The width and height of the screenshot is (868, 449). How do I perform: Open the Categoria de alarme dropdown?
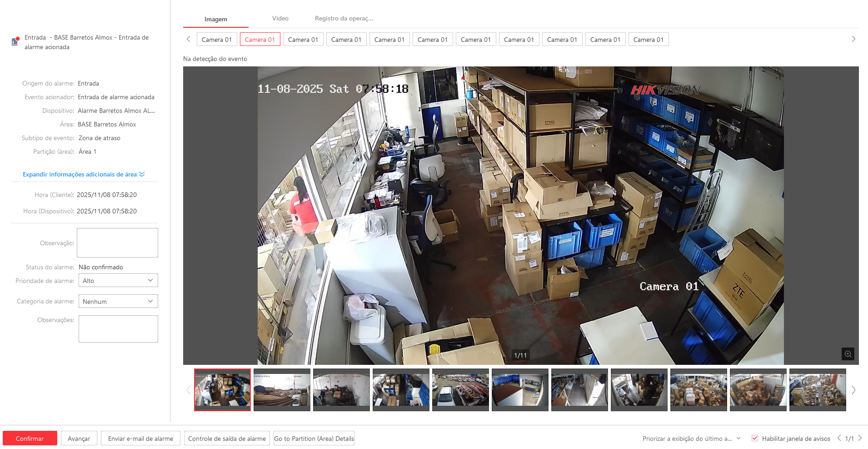tap(118, 302)
